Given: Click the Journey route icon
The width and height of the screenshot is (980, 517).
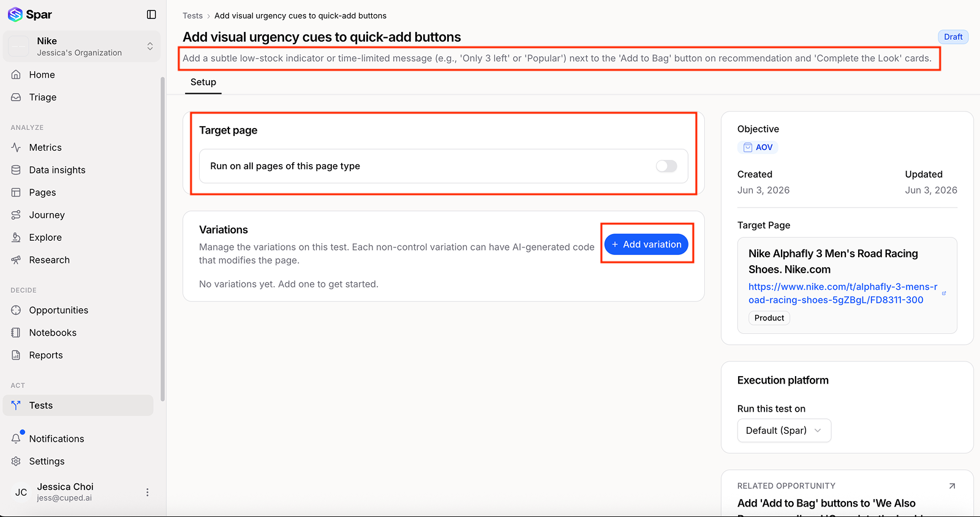Looking at the screenshot, I should (x=16, y=215).
